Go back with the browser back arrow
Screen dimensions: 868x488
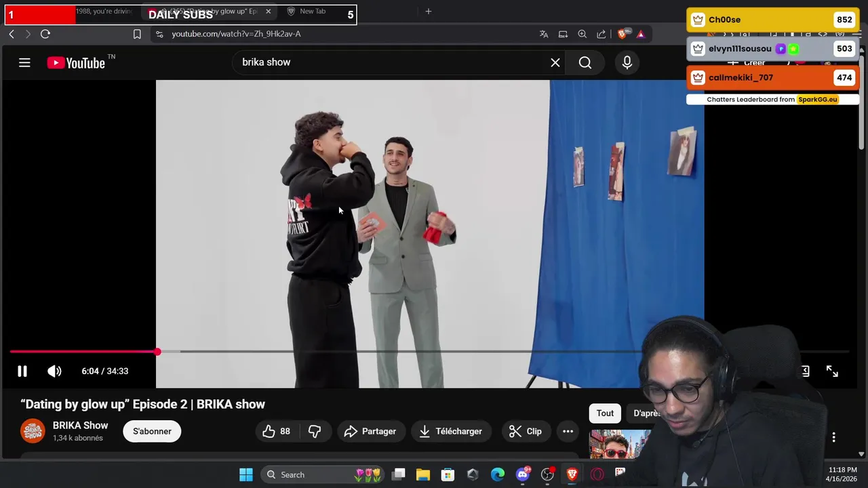point(12,34)
